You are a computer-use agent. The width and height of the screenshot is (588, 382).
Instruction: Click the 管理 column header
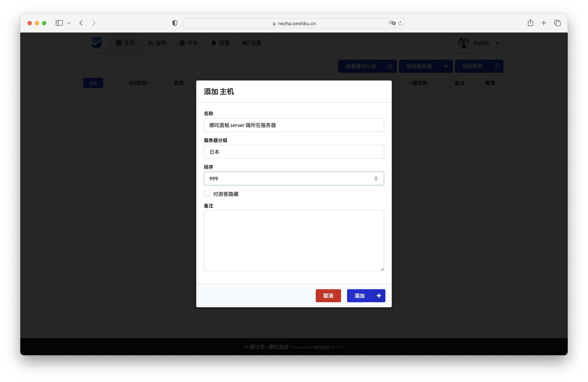coord(490,83)
